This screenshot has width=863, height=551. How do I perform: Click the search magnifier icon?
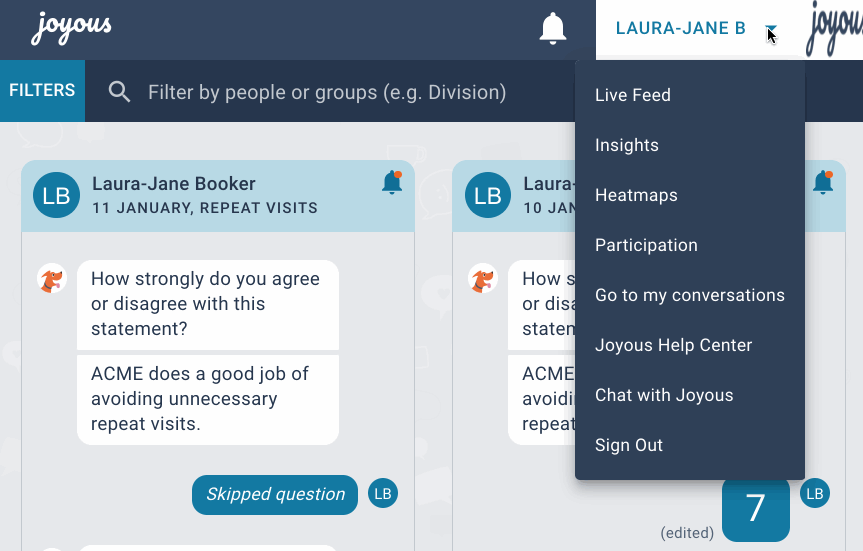coord(119,92)
